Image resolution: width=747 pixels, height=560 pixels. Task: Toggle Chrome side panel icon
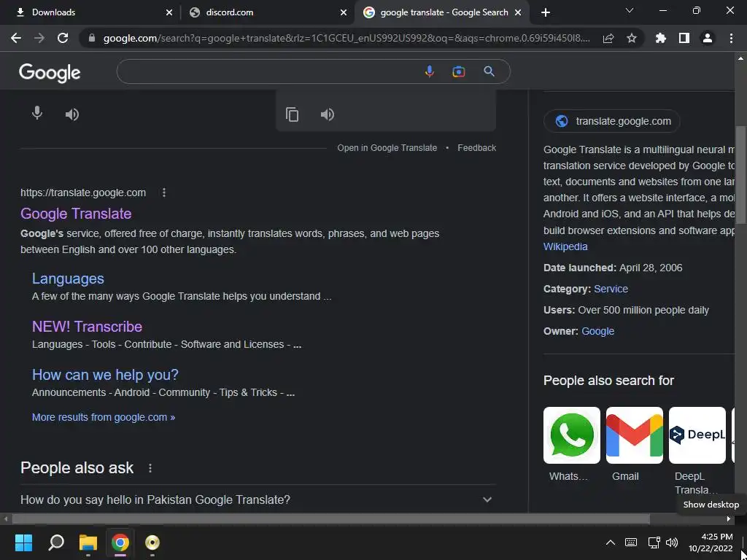point(684,38)
